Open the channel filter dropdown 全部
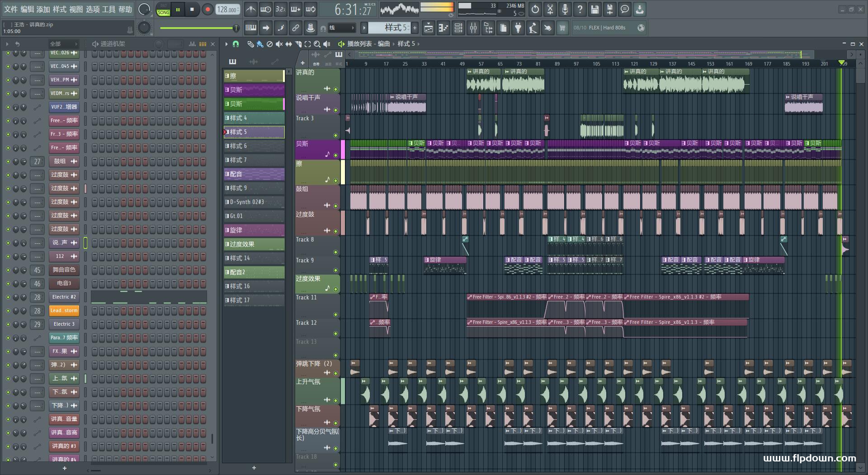868x475 pixels. tap(63, 44)
